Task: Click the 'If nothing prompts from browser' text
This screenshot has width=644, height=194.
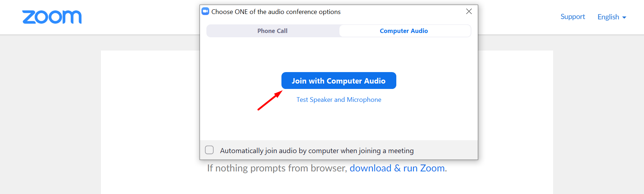Action: tap(276, 168)
